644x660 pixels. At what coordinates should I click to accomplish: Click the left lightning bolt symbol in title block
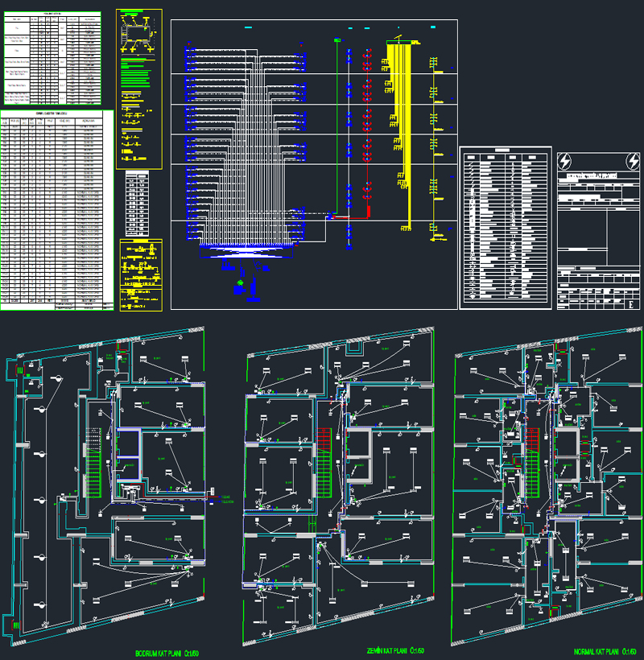[x=565, y=161]
